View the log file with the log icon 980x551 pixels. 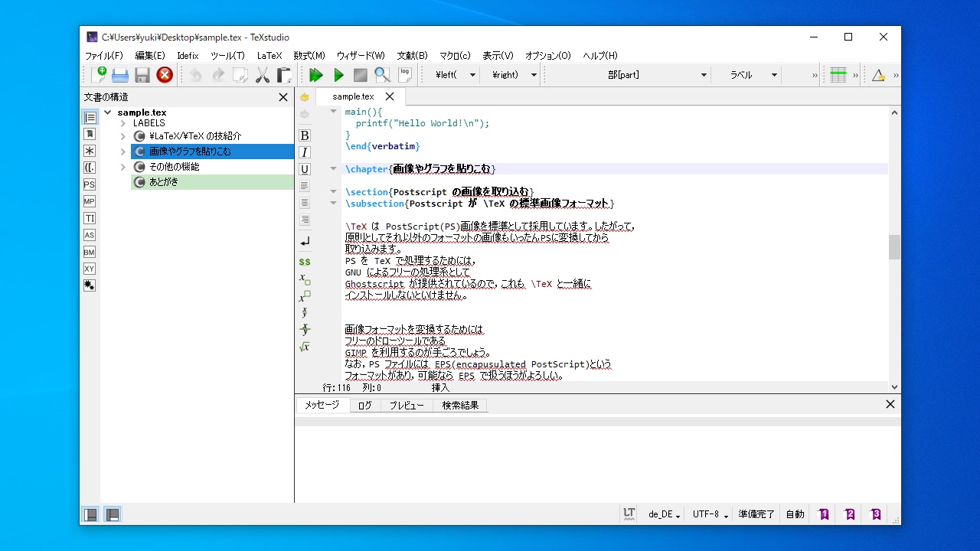pyautogui.click(x=404, y=75)
